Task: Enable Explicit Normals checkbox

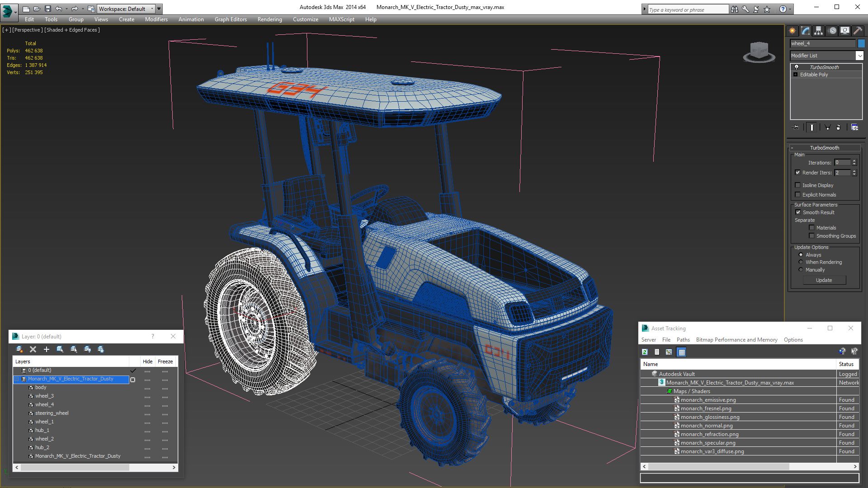Action: point(798,194)
